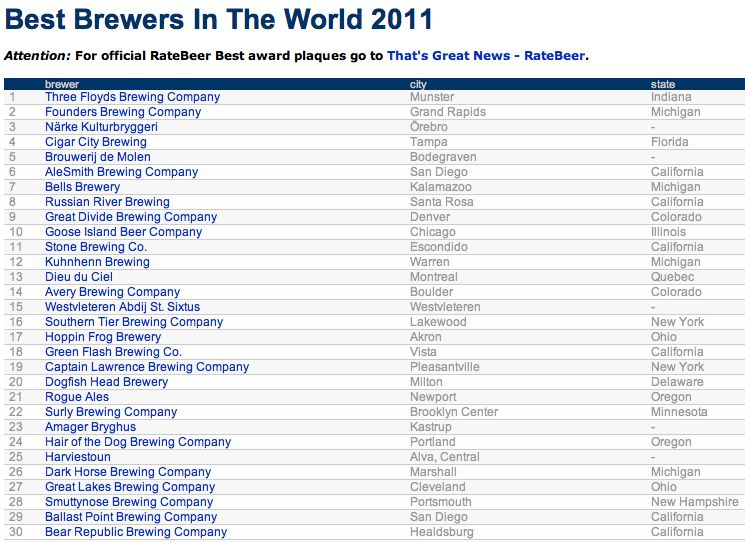Open Founders Brewing Company brewer page
Viewport: 745px width, 542px height.
point(123,112)
